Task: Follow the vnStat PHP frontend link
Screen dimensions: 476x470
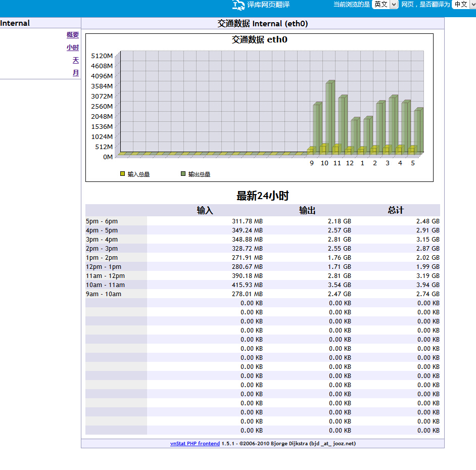Action: click(195, 444)
